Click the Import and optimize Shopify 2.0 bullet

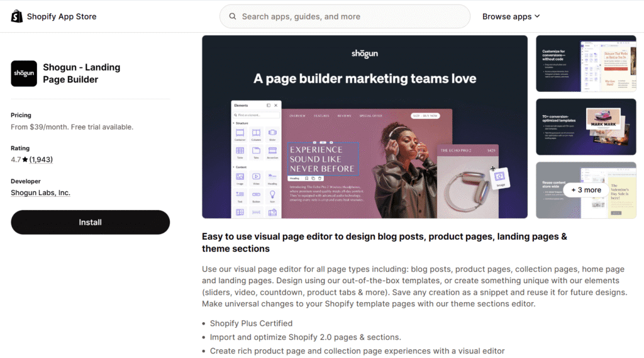pos(305,337)
